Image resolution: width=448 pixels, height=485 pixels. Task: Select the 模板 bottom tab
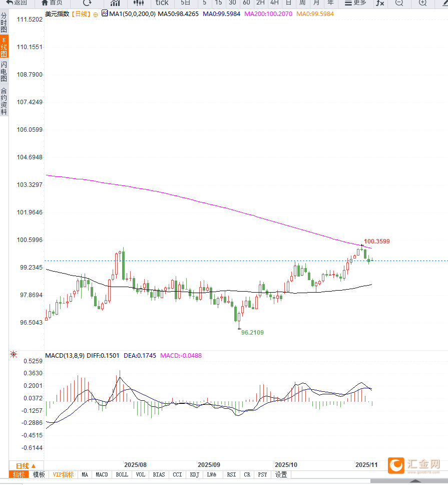[x=39, y=474]
